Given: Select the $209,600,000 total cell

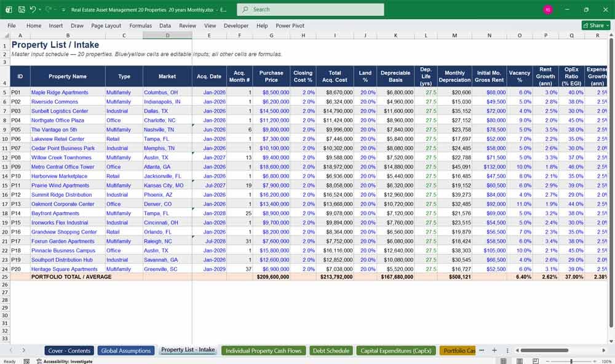Looking at the screenshot, I should tap(271, 277).
